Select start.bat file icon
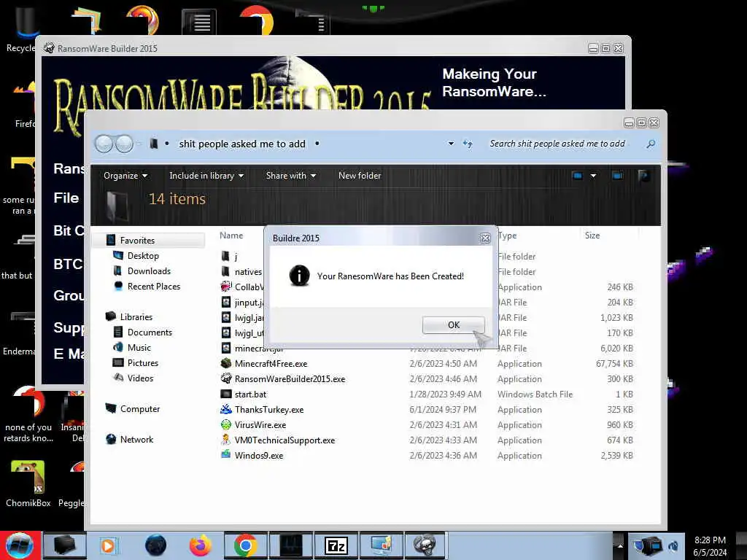This screenshot has width=747, height=560. (226, 394)
